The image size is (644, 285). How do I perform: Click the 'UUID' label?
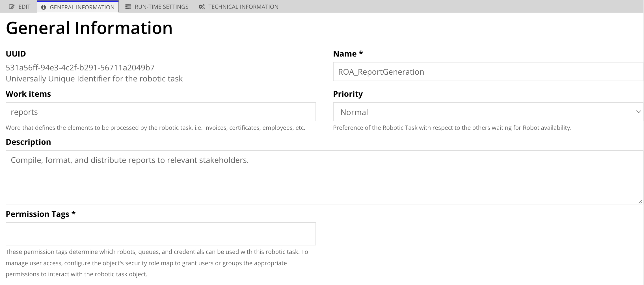pos(16,54)
